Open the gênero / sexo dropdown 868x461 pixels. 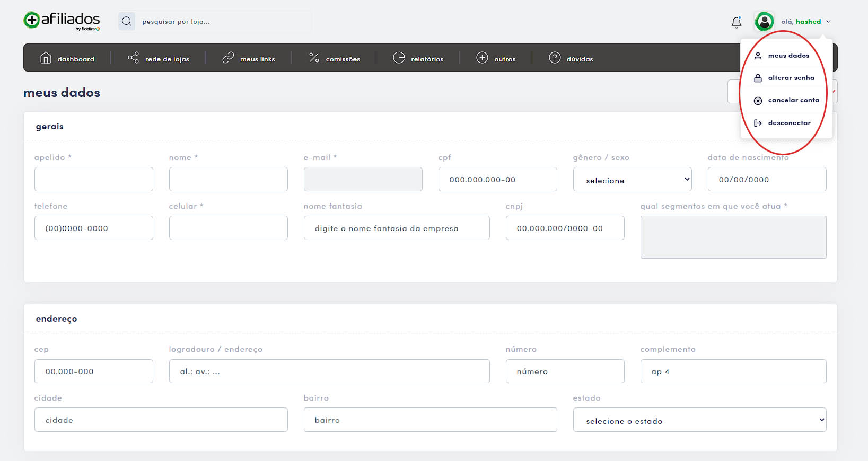(x=633, y=179)
